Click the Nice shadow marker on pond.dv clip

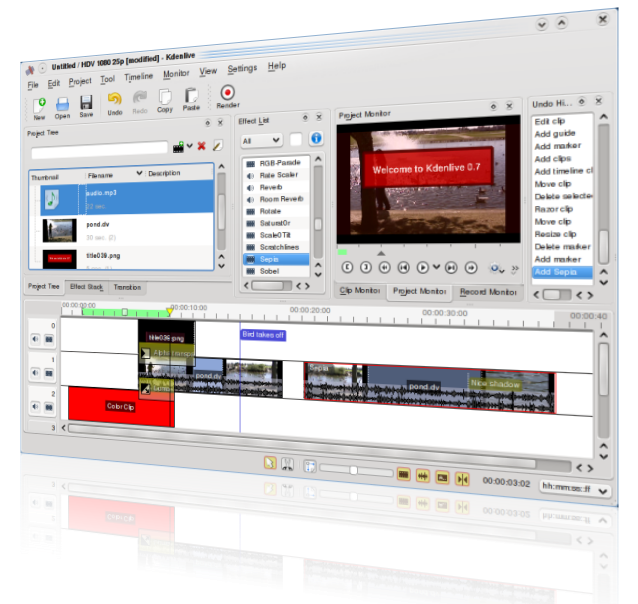(495, 384)
